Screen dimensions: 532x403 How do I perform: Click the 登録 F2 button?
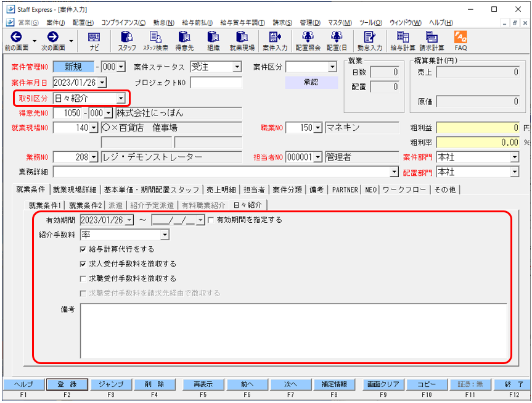tap(67, 384)
